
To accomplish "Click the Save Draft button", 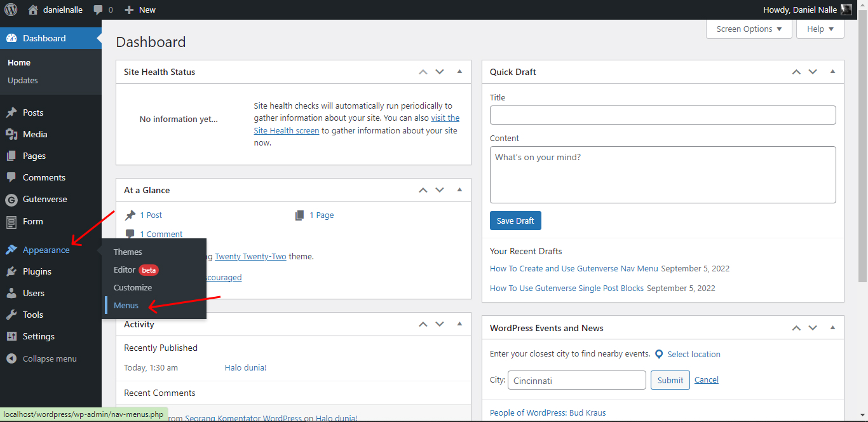I will click(515, 221).
